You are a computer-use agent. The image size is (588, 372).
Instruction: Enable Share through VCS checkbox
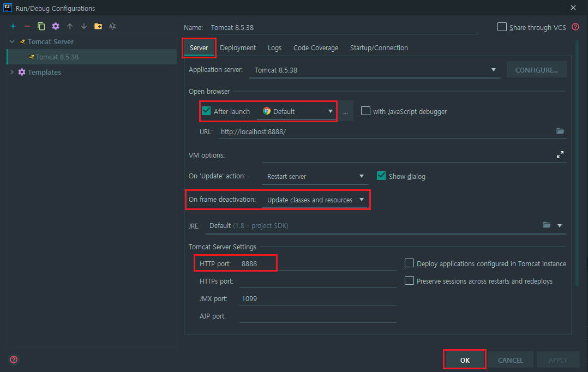click(x=502, y=27)
